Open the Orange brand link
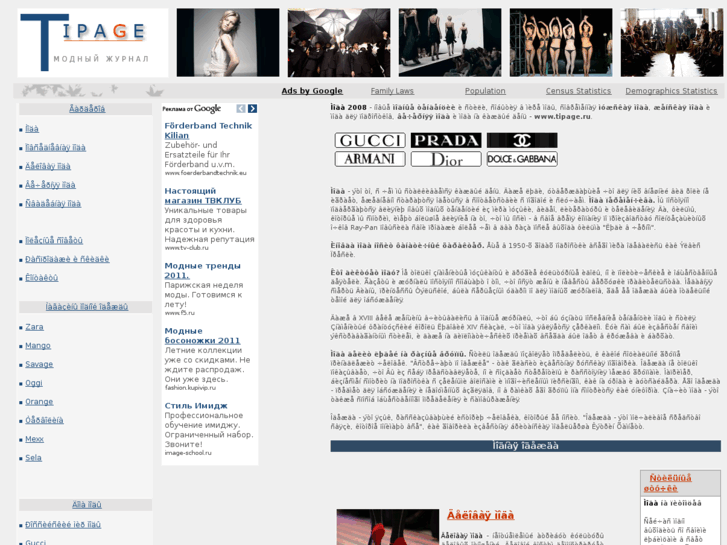The width and height of the screenshot is (727, 545). point(39,402)
